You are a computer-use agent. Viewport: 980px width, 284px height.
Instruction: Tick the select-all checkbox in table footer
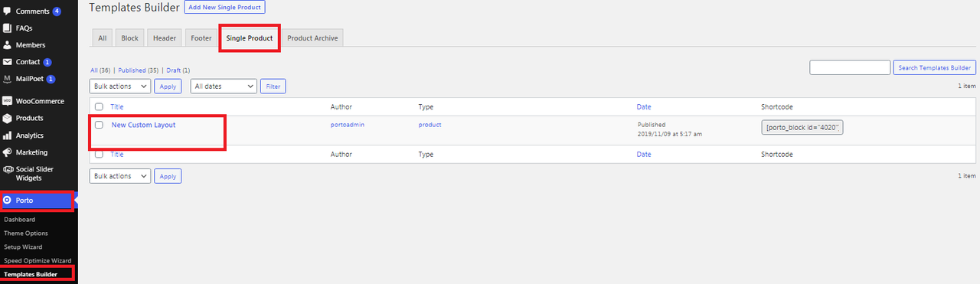pyautogui.click(x=99, y=154)
